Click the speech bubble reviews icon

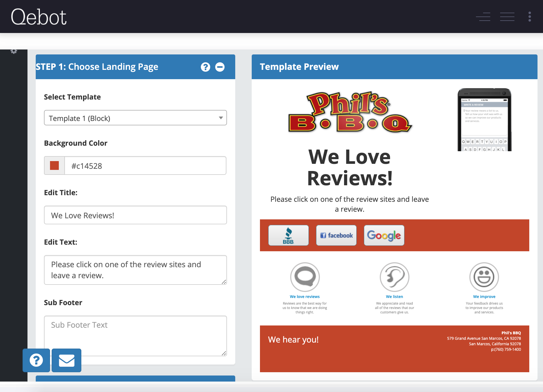(x=305, y=277)
